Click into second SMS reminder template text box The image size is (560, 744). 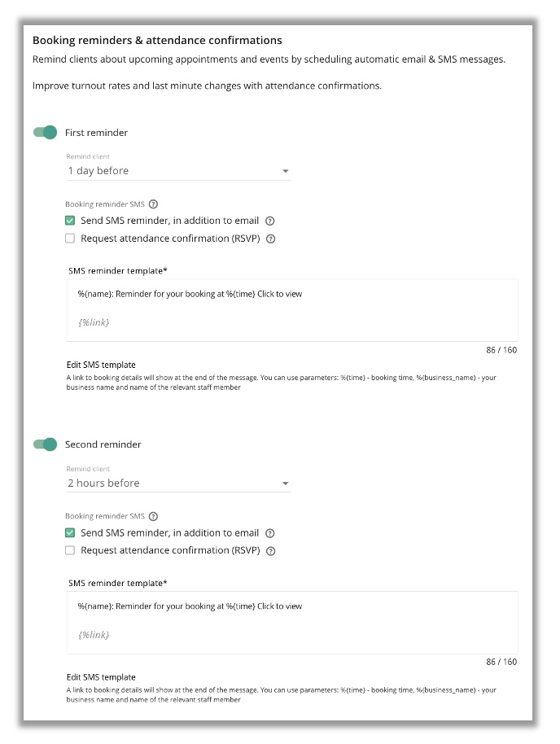(292, 623)
